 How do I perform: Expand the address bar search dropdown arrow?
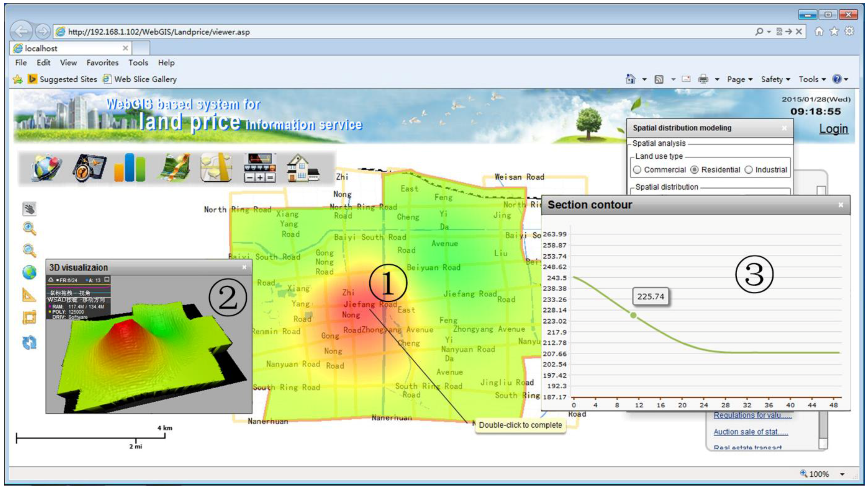click(769, 32)
